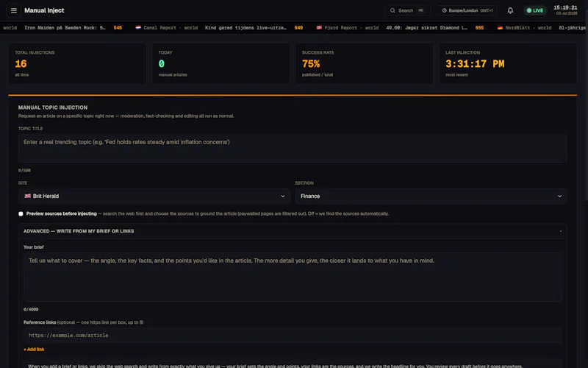Click the Manual Topic Injection heading
The image size is (588, 368).
(x=53, y=107)
